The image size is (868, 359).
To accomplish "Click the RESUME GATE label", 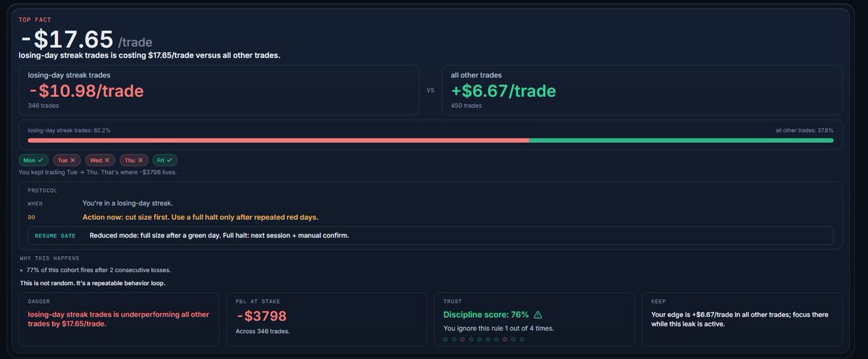I will click(55, 236).
